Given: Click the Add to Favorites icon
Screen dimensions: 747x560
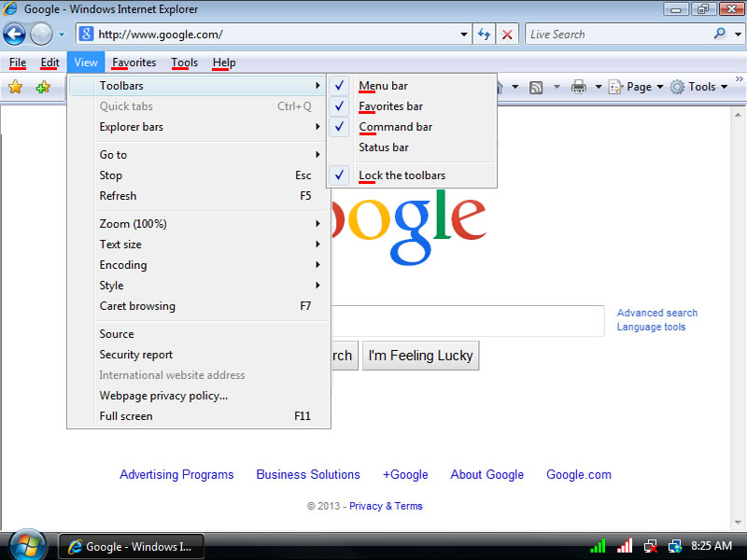Looking at the screenshot, I should [43, 87].
